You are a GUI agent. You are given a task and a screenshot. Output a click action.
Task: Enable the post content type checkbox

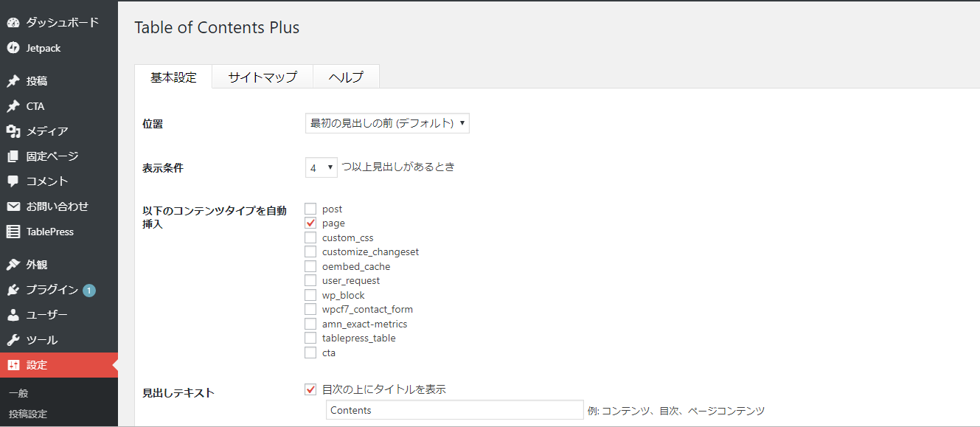(310, 209)
